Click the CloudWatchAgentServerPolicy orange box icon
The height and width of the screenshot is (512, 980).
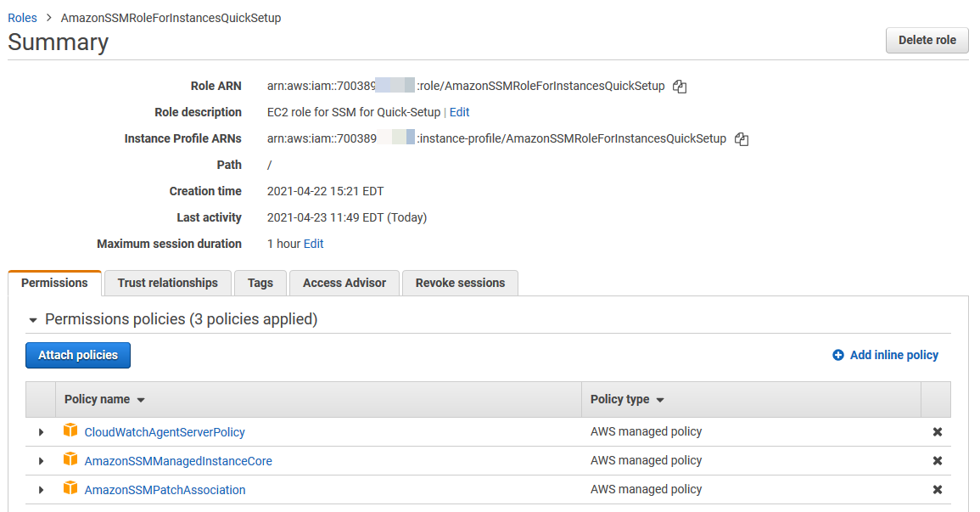pyautogui.click(x=70, y=430)
